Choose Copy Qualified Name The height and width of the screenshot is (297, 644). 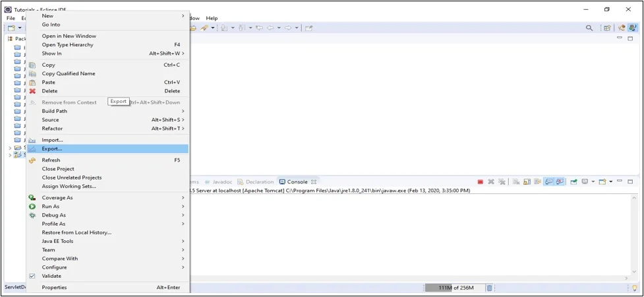click(x=107, y=73)
